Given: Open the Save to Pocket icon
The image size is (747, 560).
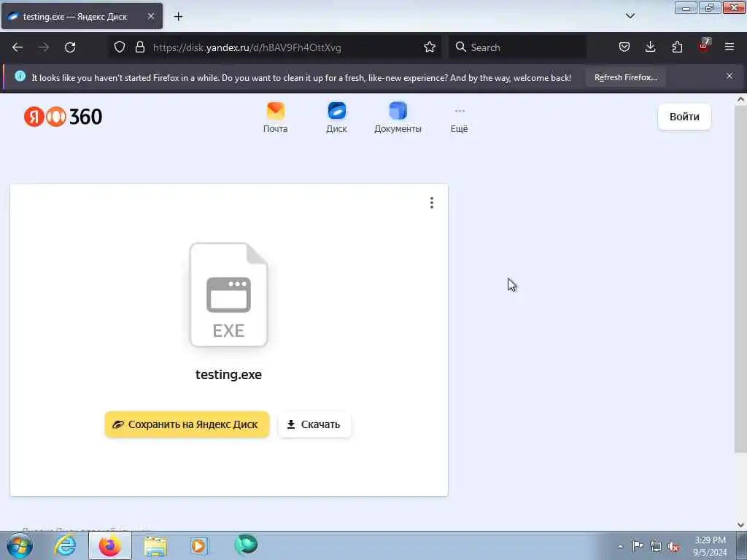Looking at the screenshot, I should [x=624, y=47].
